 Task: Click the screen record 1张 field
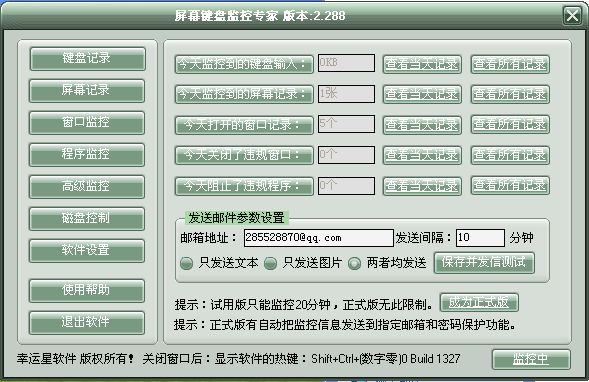pos(346,94)
